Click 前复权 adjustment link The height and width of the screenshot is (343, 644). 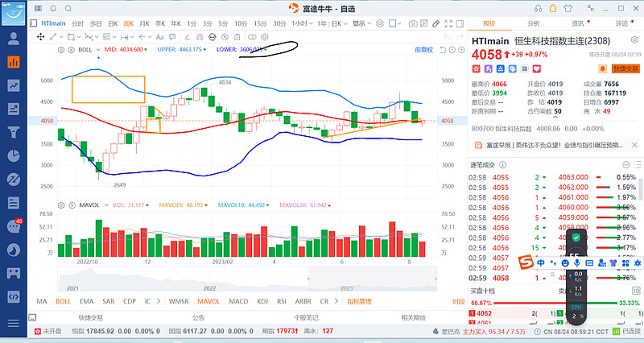pos(424,50)
